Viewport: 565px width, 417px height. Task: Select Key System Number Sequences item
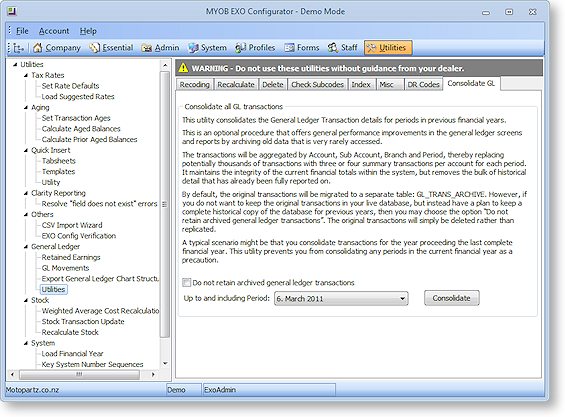[93, 364]
